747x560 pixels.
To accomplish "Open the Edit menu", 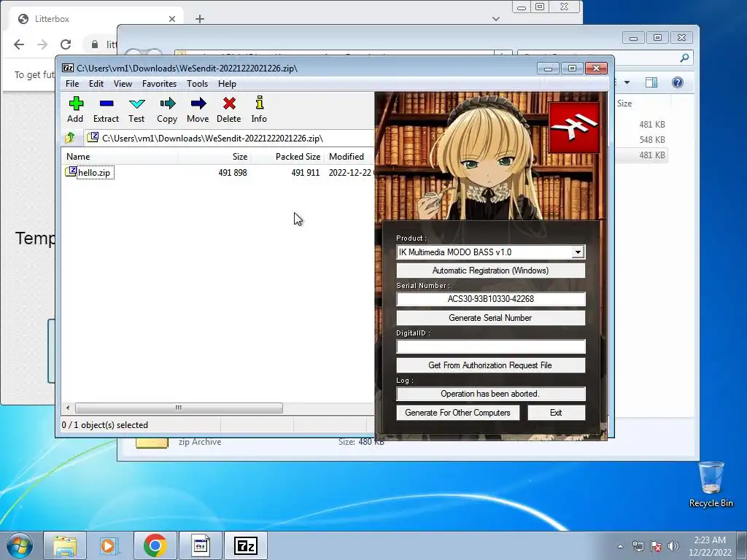I will click(x=96, y=84).
